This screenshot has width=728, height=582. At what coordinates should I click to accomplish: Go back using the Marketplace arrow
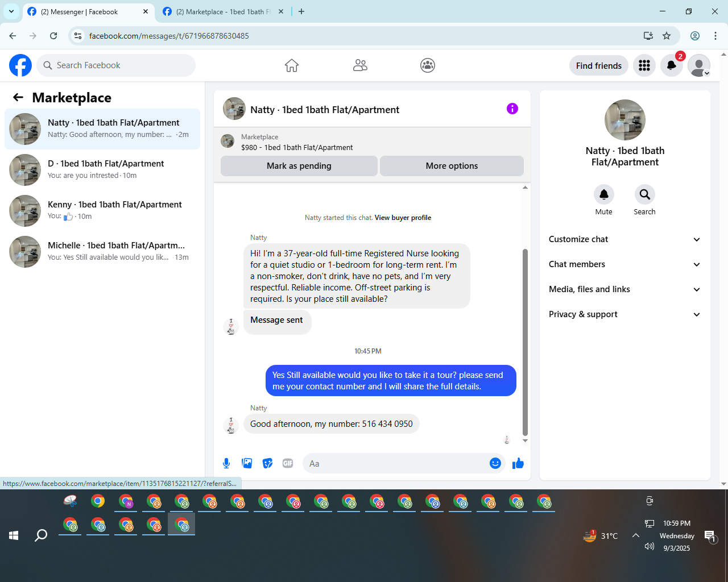click(x=18, y=97)
